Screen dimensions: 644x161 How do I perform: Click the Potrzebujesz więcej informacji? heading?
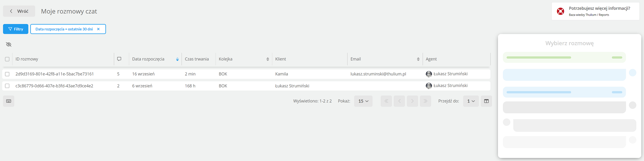(599, 8)
